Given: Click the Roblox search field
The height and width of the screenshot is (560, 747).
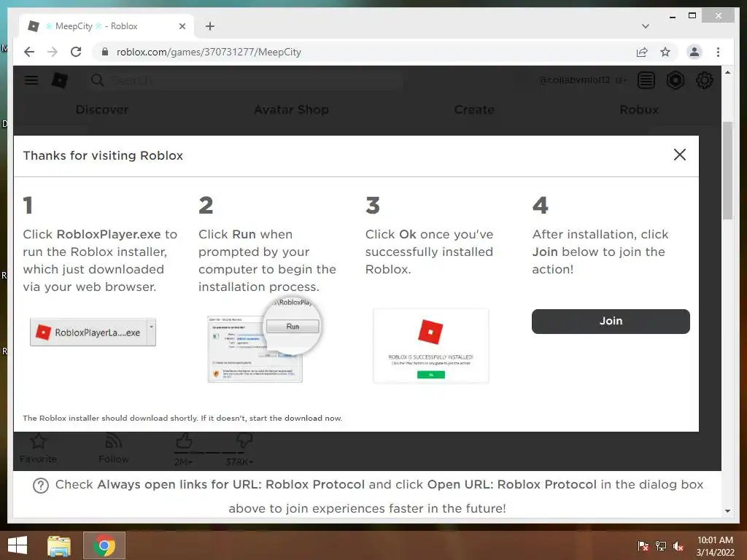Looking at the screenshot, I should coord(244,80).
